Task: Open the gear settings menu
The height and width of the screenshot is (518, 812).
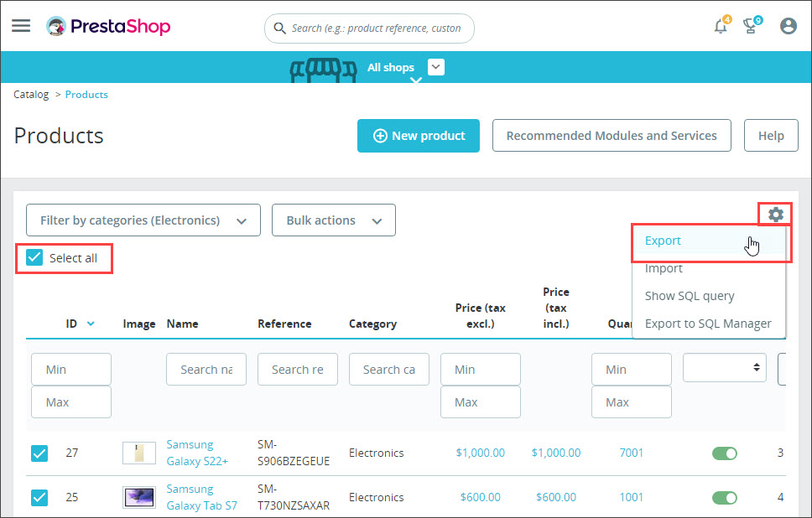Action: point(775,214)
